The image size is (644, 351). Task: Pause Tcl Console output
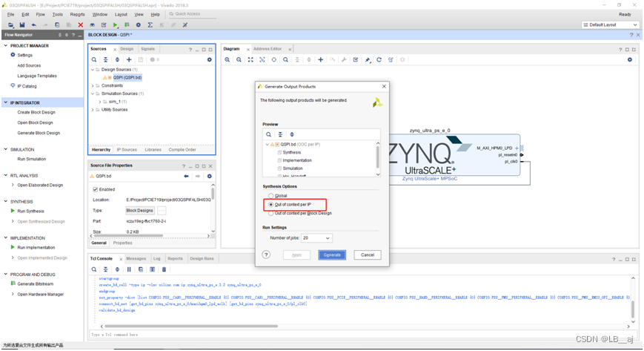pos(129,269)
